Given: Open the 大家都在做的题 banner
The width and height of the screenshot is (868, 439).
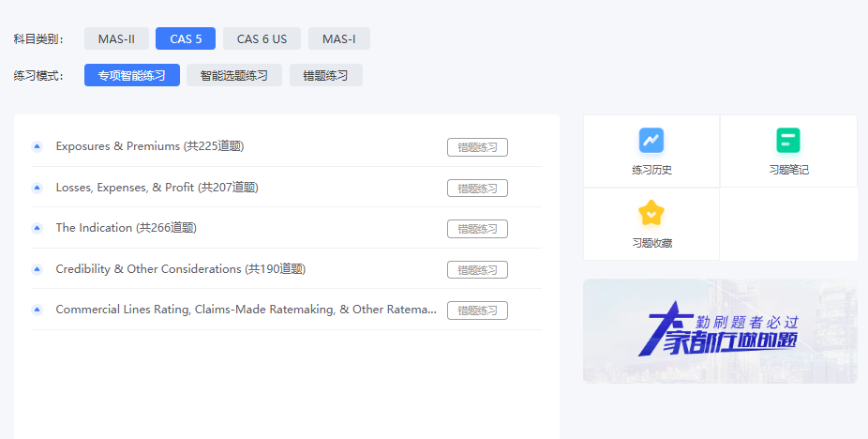Looking at the screenshot, I should click(720, 331).
